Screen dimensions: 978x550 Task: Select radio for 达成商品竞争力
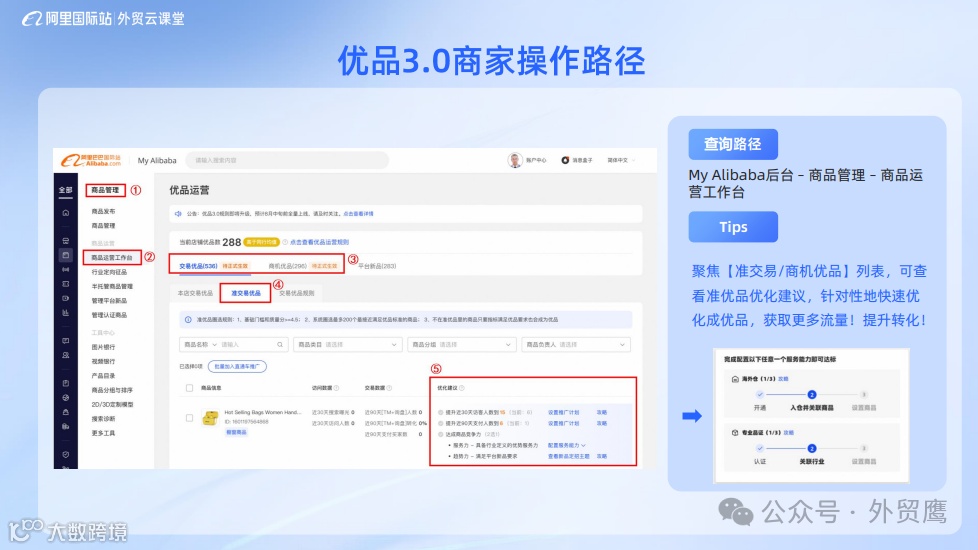440,434
